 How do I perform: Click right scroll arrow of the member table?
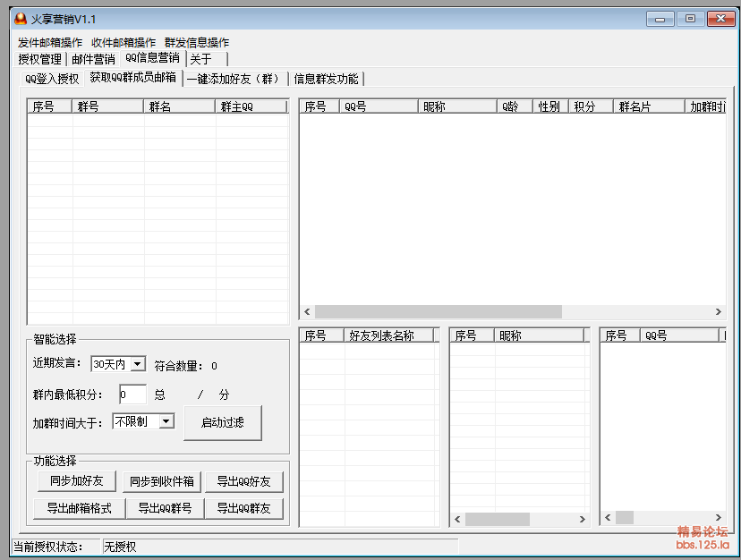coord(719,312)
